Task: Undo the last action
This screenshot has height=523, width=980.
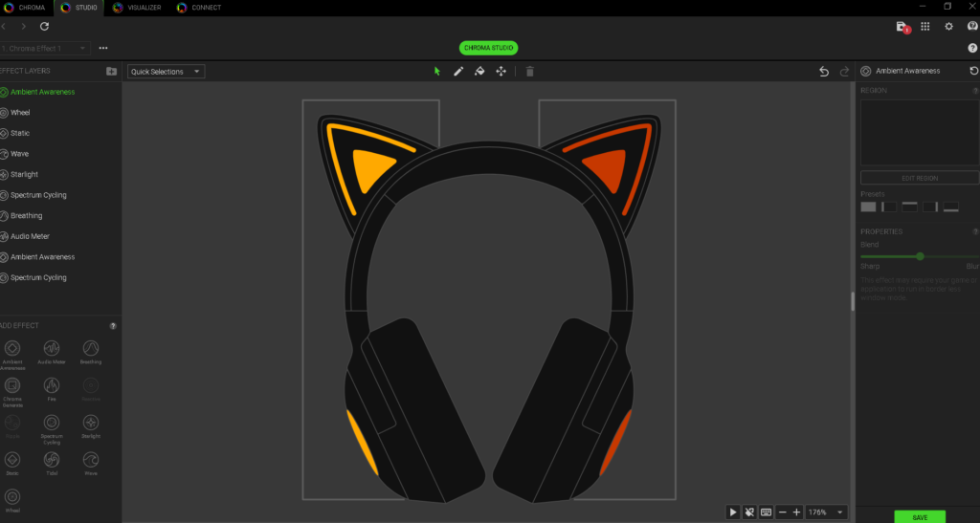Action: [824, 71]
